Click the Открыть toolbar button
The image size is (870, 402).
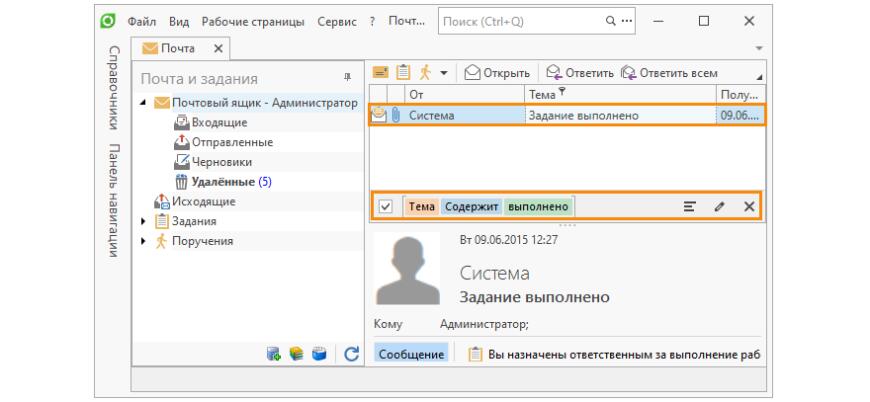497,73
